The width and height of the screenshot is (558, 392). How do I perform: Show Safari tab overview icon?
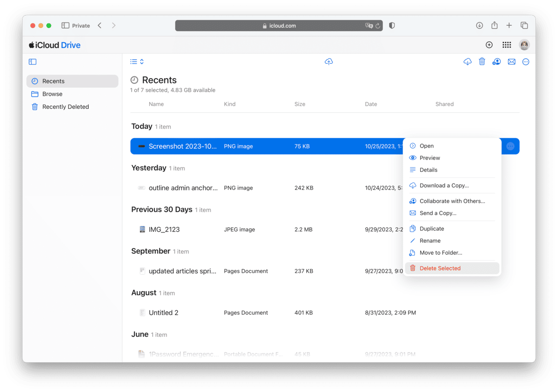(x=524, y=26)
